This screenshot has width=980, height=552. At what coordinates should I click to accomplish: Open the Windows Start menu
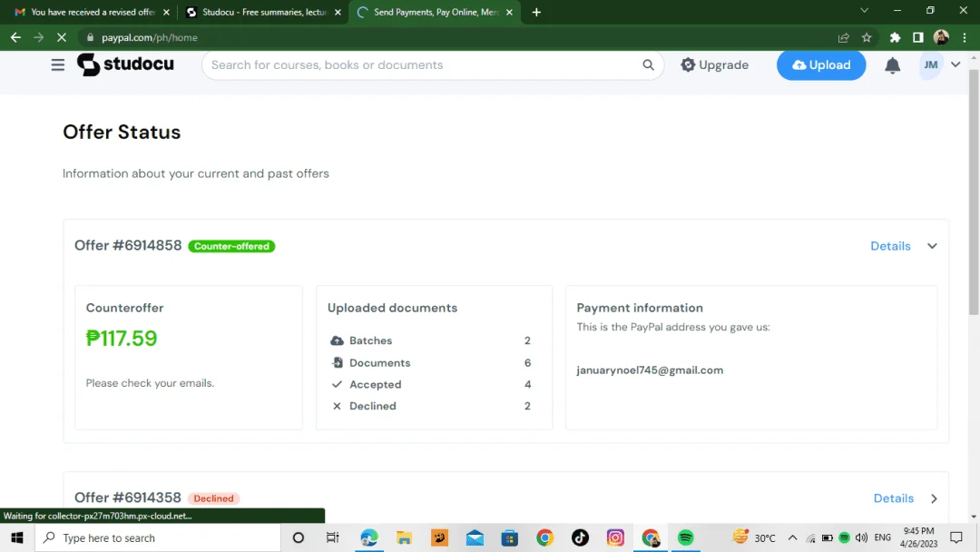[17, 537]
